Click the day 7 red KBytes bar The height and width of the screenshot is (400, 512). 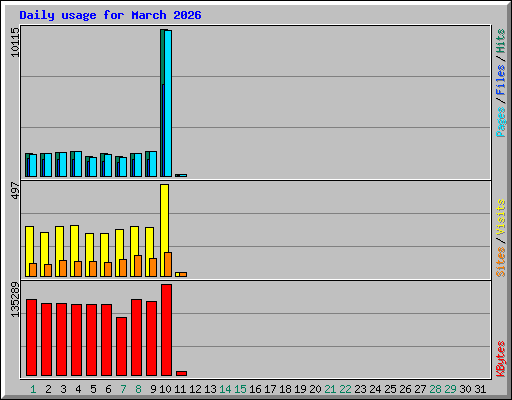point(121,346)
